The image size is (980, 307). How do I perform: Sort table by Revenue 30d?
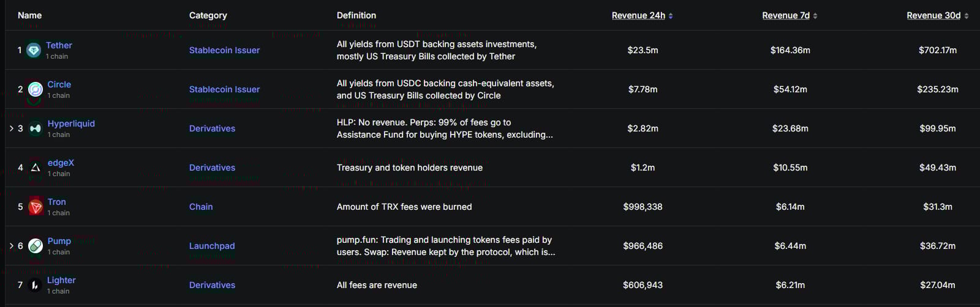pos(933,15)
